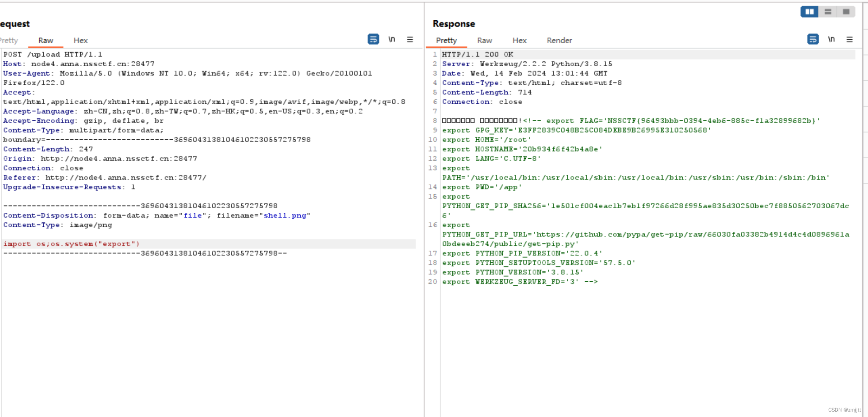This screenshot has height=417, width=868.
Task: Click the Origin header line
Action: [x=100, y=159]
